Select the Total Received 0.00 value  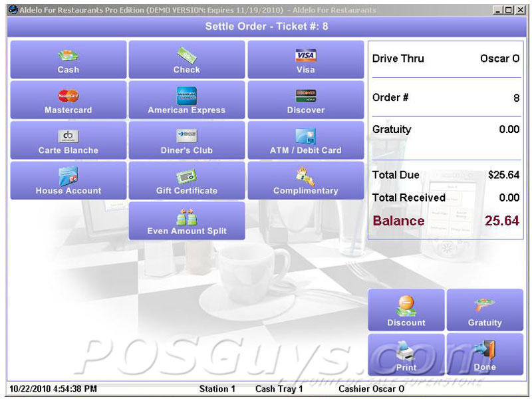509,198
